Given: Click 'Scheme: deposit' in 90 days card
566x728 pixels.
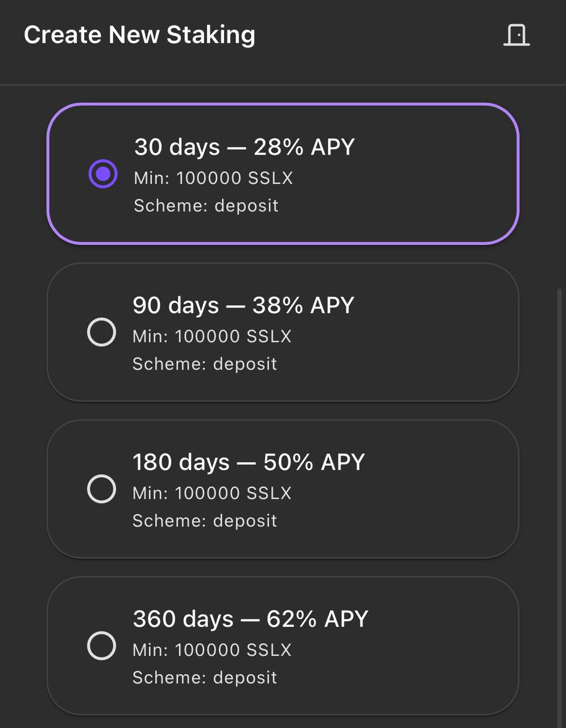Looking at the screenshot, I should pos(205,364).
